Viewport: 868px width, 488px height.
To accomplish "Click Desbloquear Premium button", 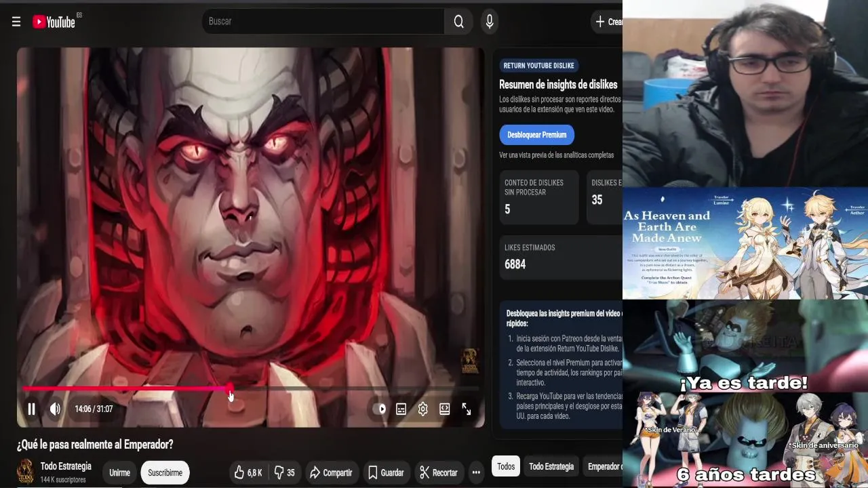I will 537,135.
